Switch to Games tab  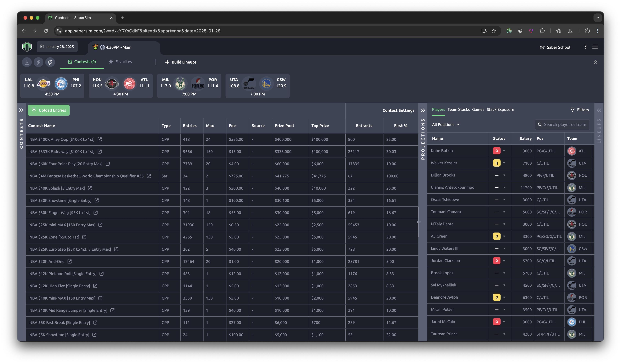478,110
